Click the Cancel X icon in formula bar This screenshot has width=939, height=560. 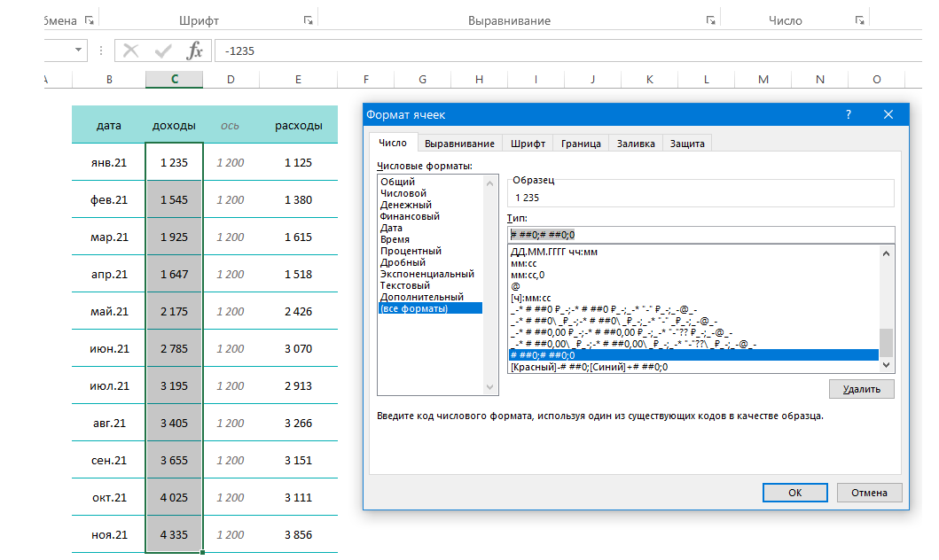(131, 51)
